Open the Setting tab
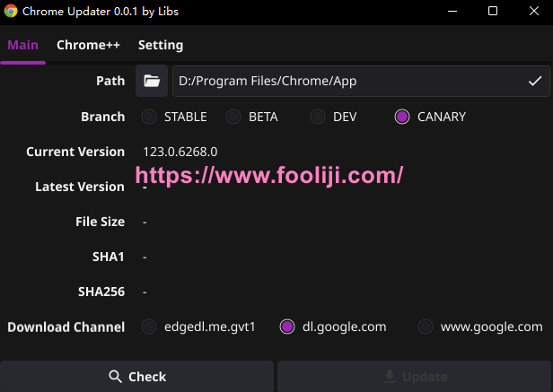The height and width of the screenshot is (392, 553). click(x=161, y=45)
